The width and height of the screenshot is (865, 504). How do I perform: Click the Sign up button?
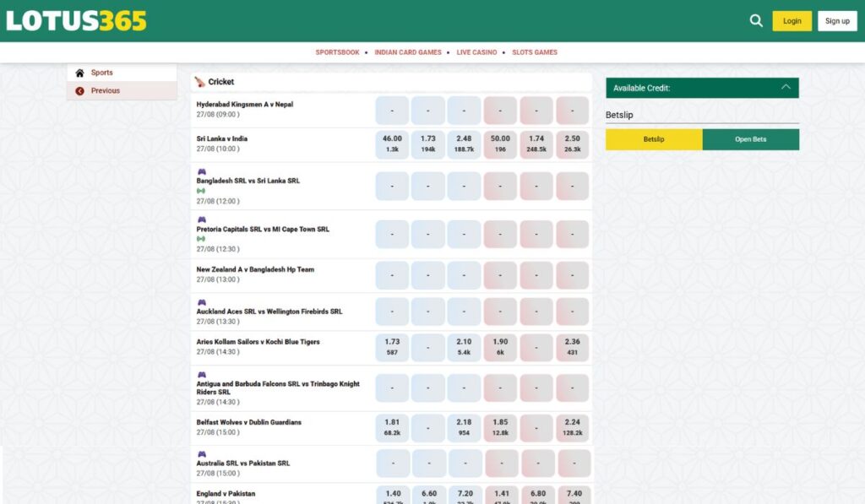(837, 21)
